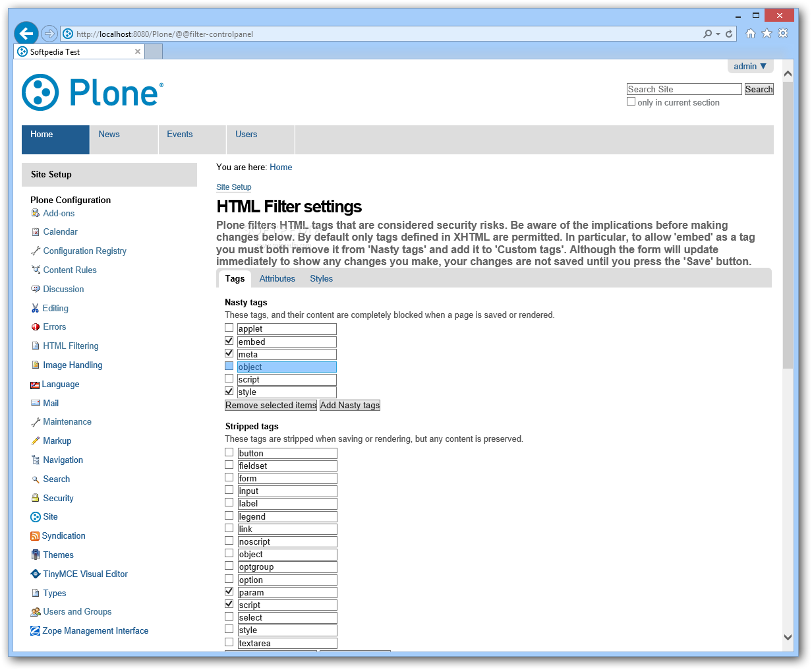
Task: Uncheck the param stripped tag checkbox
Action: click(x=229, y=592)
